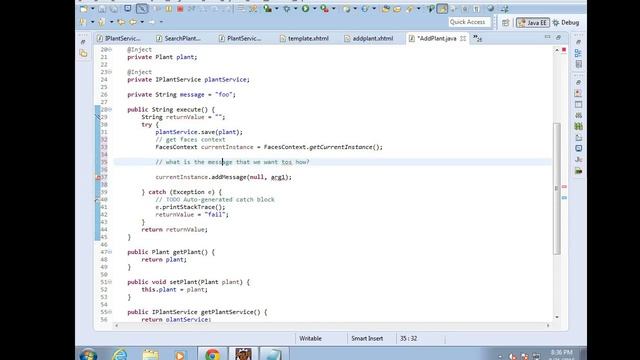The height and width of the screenshot is (360, 640).
Task: Click the Open Web Browser globe icon
Action: (491, 9)
